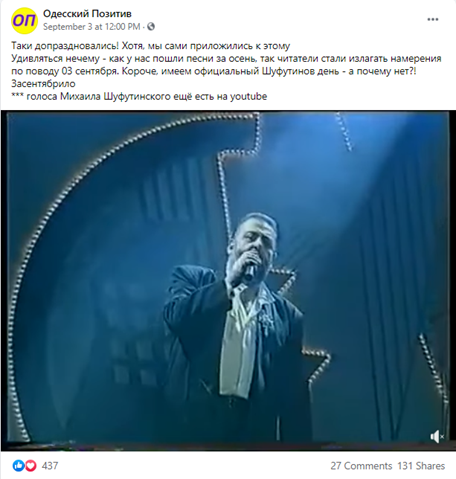
Task: Click the video's bottom progress strip
Action: (x=228, y=446)
